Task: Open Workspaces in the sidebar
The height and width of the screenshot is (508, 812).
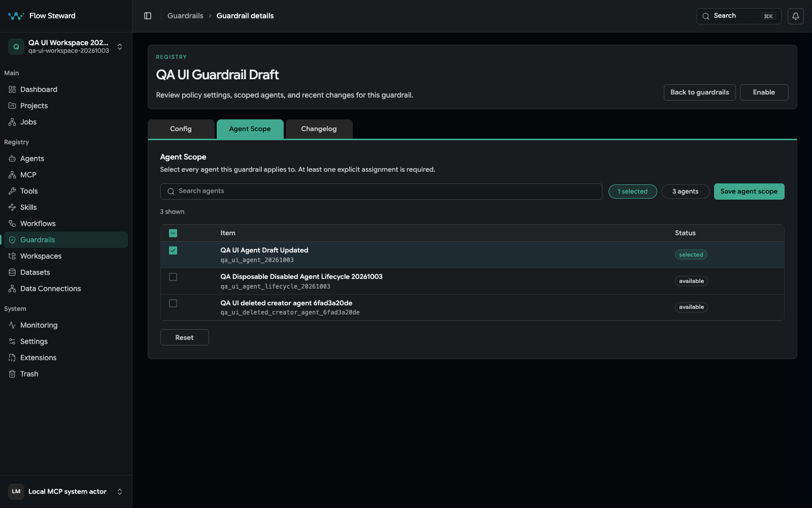Action: (x=66, y=256)
